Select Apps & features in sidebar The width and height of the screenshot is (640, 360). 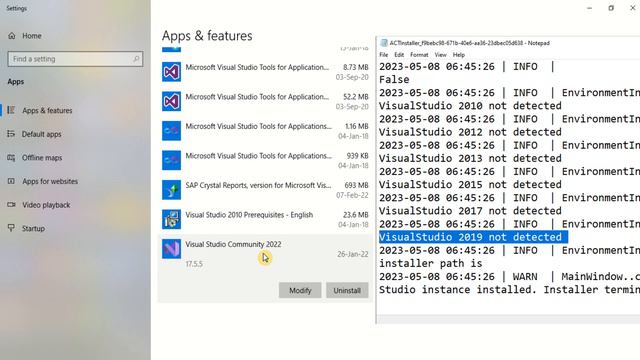pyautogui.click(x=47, y=110)
